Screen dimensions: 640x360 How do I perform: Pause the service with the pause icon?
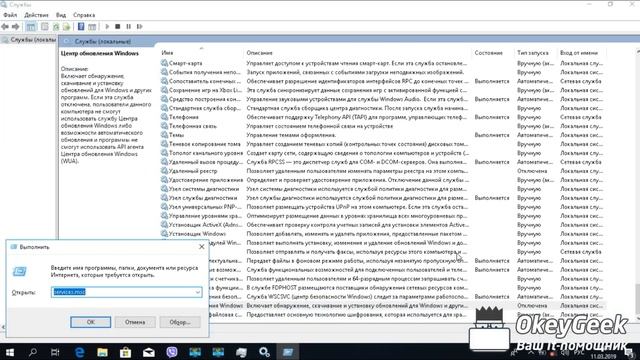coord(129,27)
